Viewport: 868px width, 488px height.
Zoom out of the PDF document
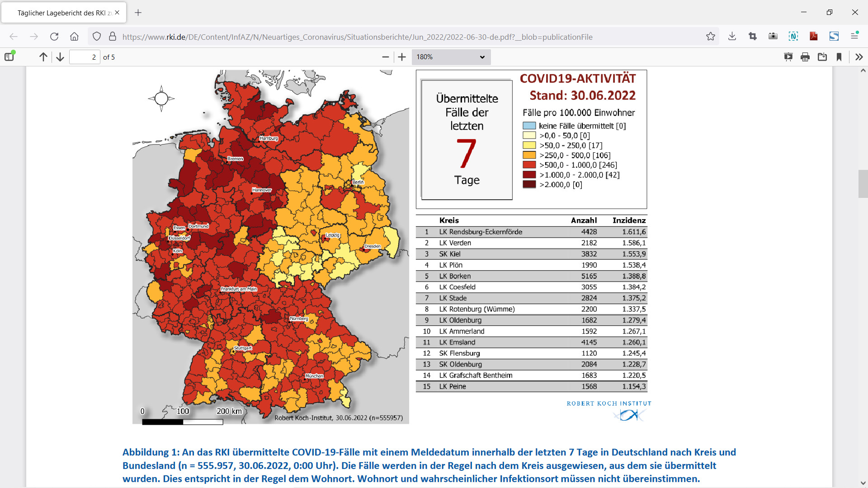(385, 57)
